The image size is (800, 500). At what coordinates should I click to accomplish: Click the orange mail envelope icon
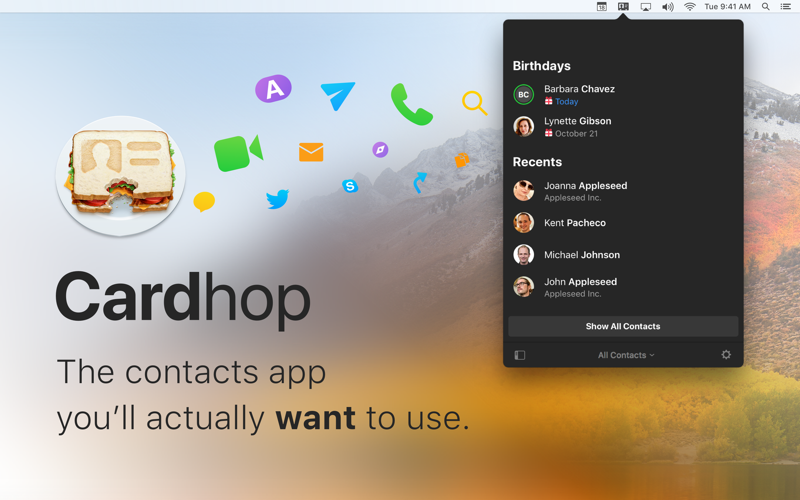pyautogui.click(x=311, y=152)
